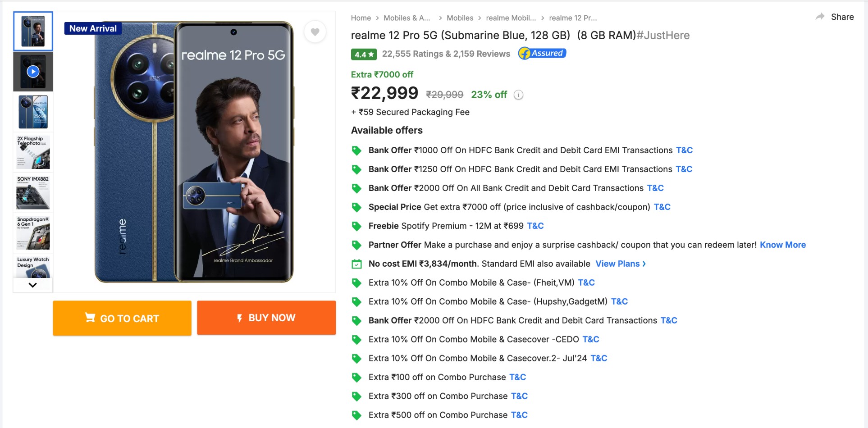
Task: Click the No cost EMI calendar icon
Action: pyautogui.click(x=356, y=264)
